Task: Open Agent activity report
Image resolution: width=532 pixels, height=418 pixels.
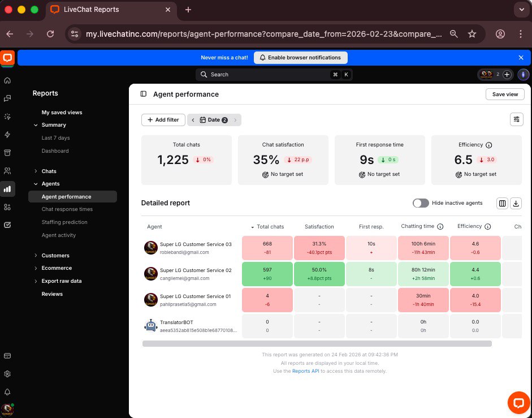Action: coord(59,235)
